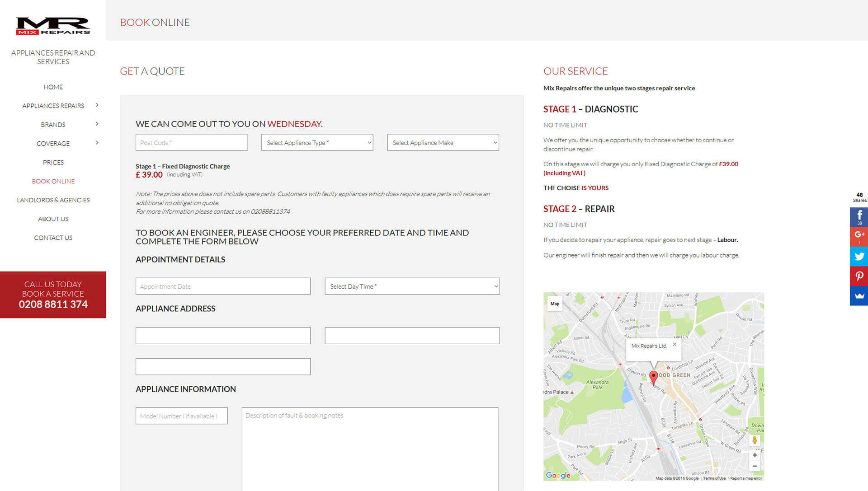The height and width of the screenshot is (491, 868).
Task: Expand the Brands submenu chevron
Action: click(97, 124)
